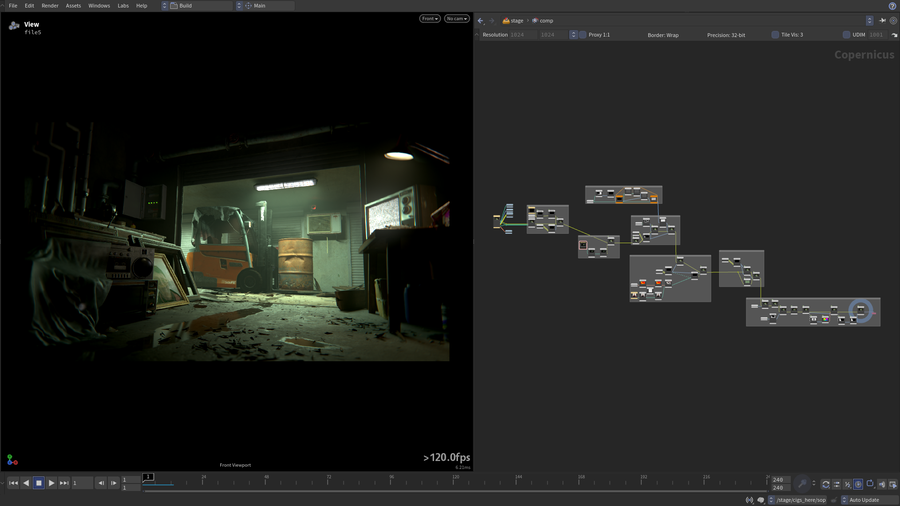The height and width of the screenshot is (506, 900).
Task: Open the No cam camera dropdown
Action: [x=457, y=19]
